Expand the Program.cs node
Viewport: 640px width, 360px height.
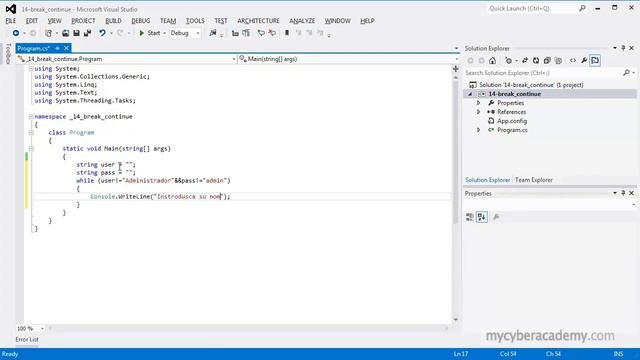[x=479, y=130]
